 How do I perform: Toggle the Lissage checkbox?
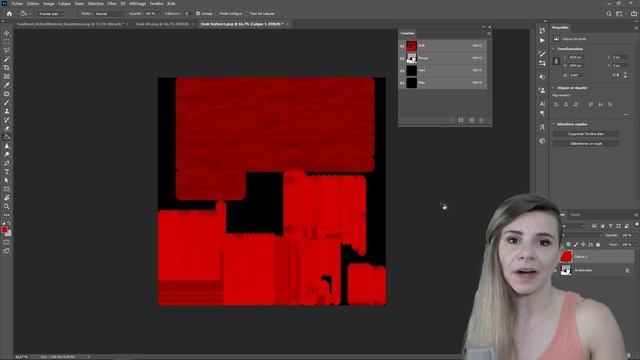(x=198, y=13)
